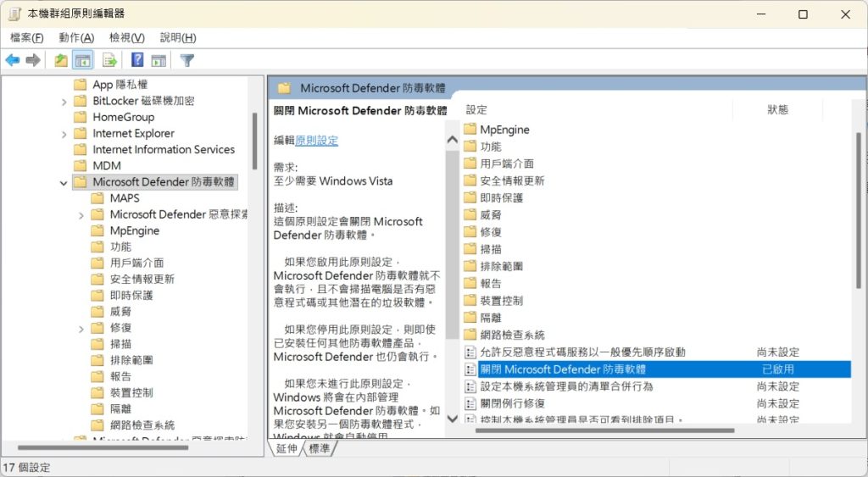Click the Up one level folder icon
This screenshot has height=477, width=868.
click(60, 60)
